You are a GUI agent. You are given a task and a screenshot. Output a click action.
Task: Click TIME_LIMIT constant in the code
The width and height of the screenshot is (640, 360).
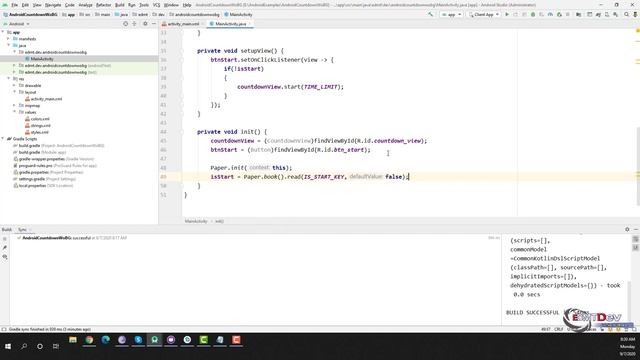(321, 87)
